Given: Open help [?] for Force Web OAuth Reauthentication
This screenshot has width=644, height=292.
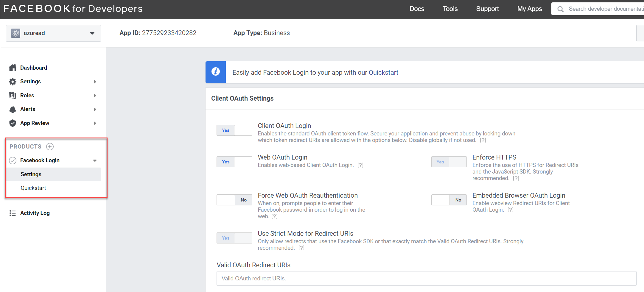Looking at the screenshot, I should coord(274,216).
